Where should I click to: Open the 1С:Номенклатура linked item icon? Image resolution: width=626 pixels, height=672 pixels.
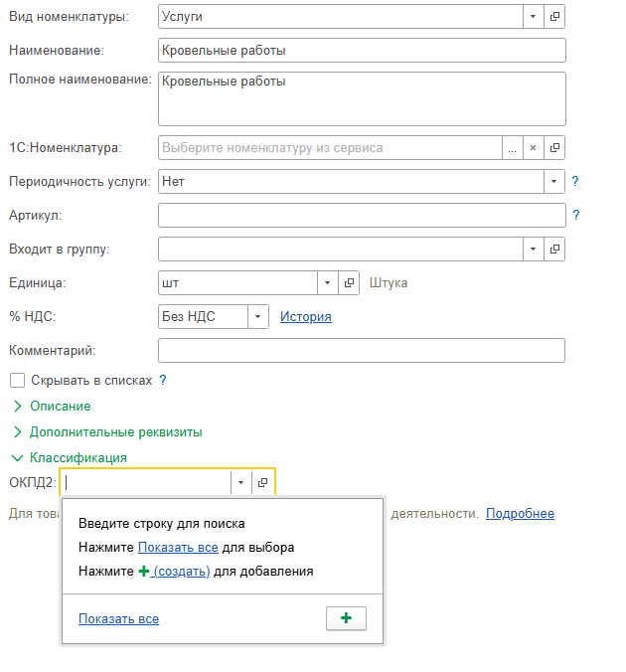555,148
